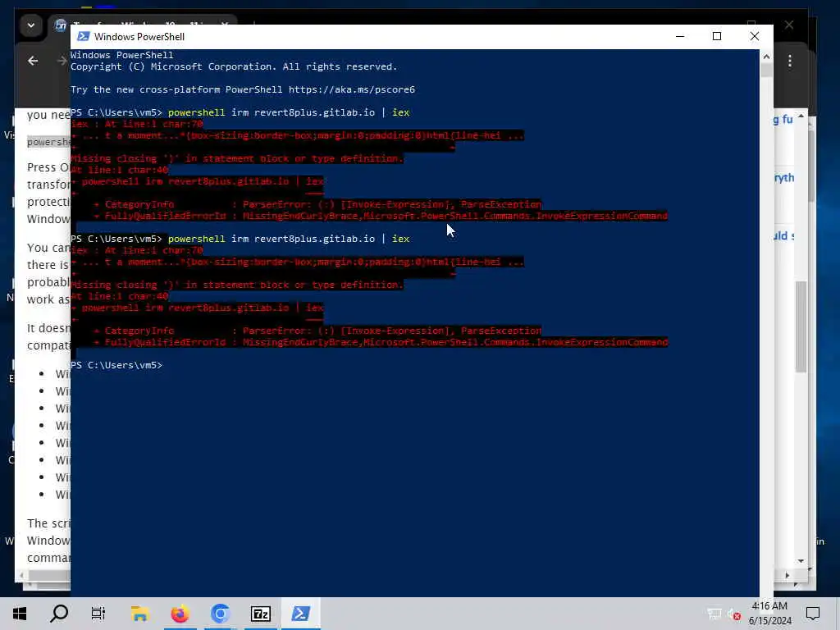This screenshot has height=630, width=840.
Task: Click the last 'FullyQualifiedErrorId' error line
Action: (381, 342)
